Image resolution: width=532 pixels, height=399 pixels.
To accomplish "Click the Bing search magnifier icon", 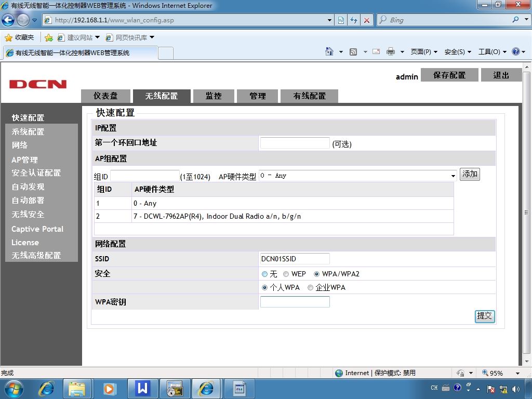I will [x=515, y=20].
